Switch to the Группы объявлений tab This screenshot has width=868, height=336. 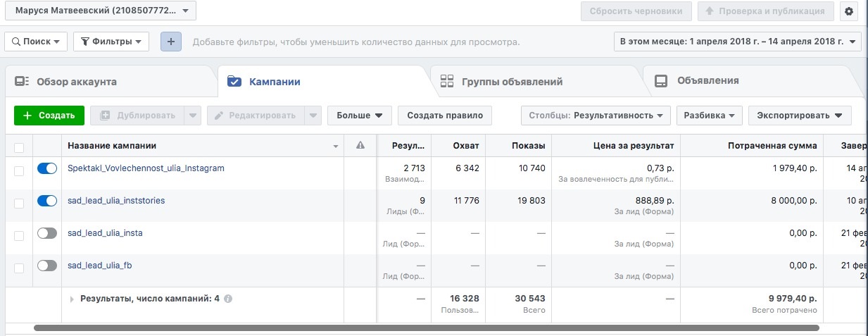coord(512,82)
